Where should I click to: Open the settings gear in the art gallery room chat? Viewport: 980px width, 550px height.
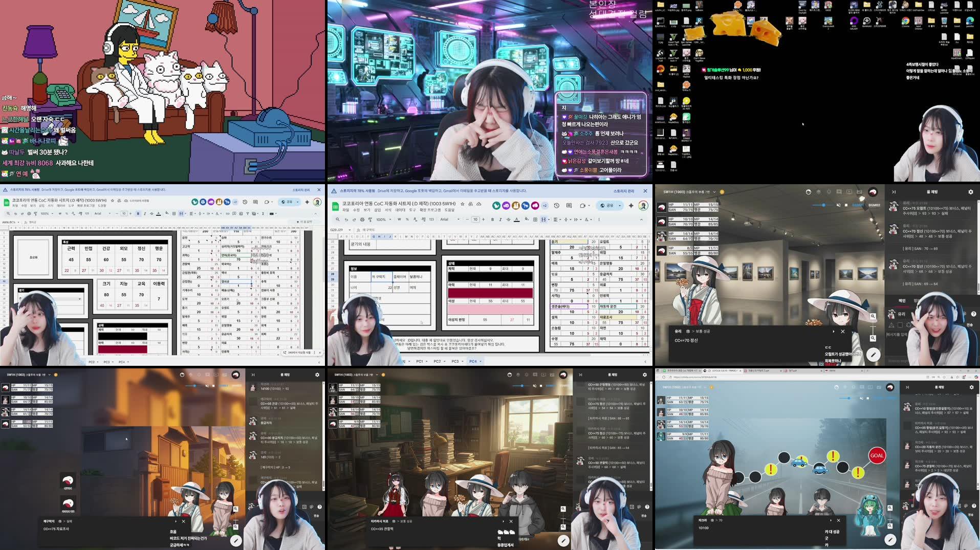[x=970, y=192]
